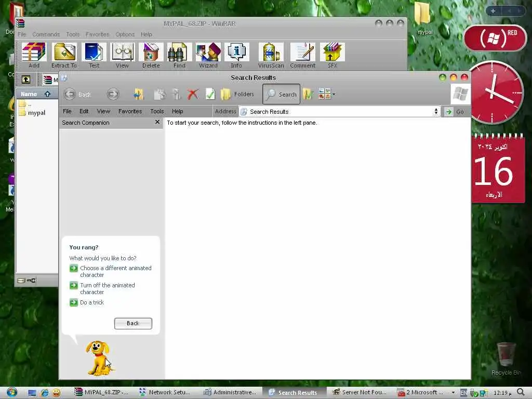This screenshot has width=532, height=399.
Task: Select the parent '..' folder in WinRAR
Action: pos(25,104)
